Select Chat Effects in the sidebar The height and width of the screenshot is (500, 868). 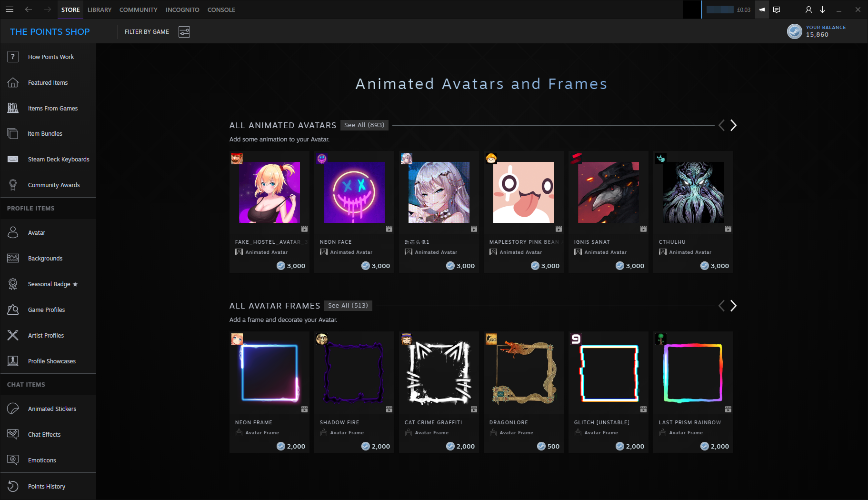click(x=44, y=434)
